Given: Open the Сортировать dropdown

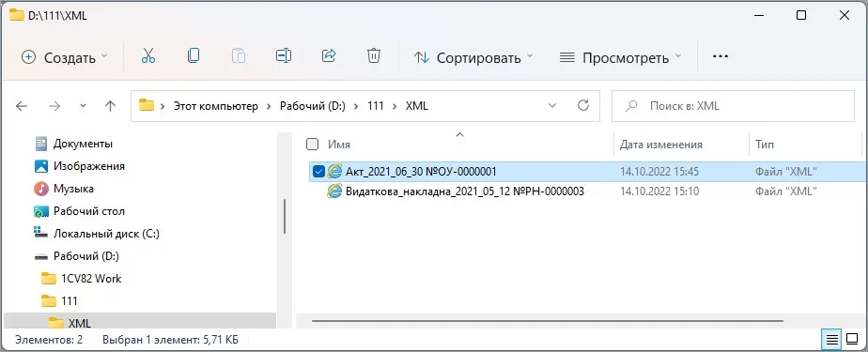Looking at the screenshot, I should click(473, 57).
